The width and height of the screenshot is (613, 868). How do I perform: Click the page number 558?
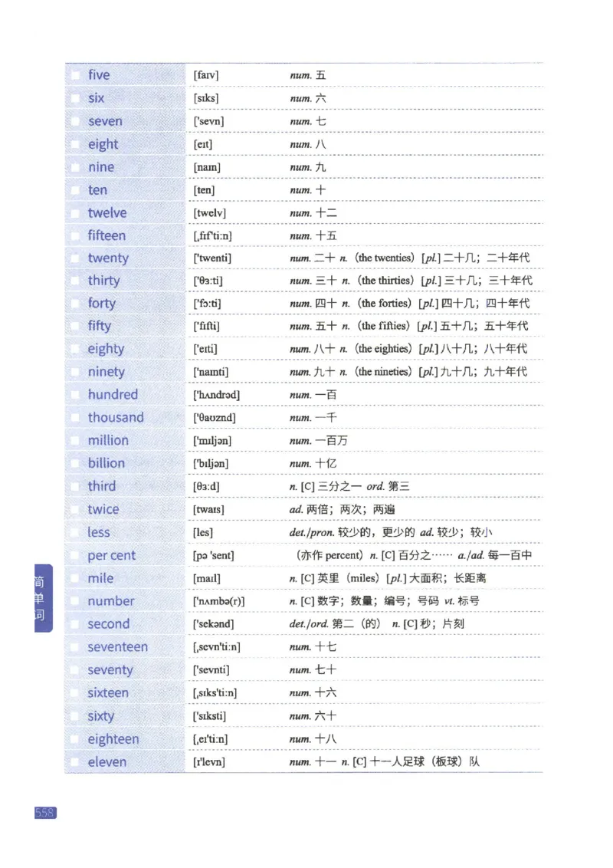46,814
